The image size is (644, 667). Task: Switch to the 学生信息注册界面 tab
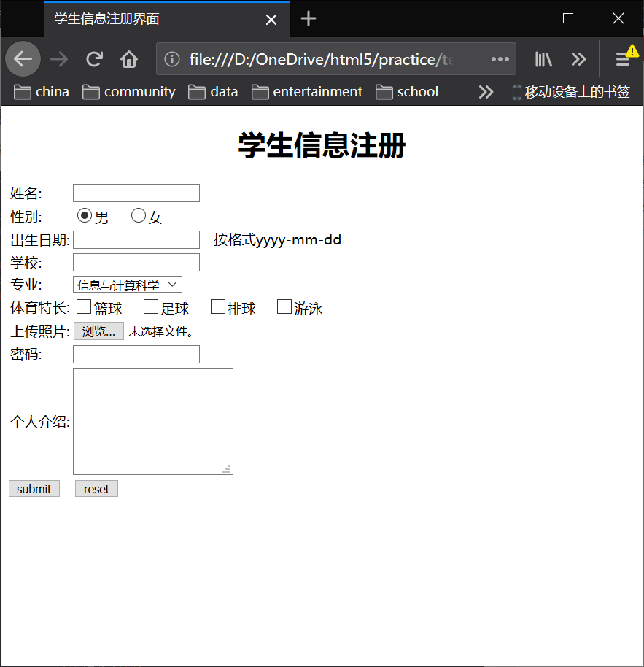pyautogui.click(x=146, y=18)
